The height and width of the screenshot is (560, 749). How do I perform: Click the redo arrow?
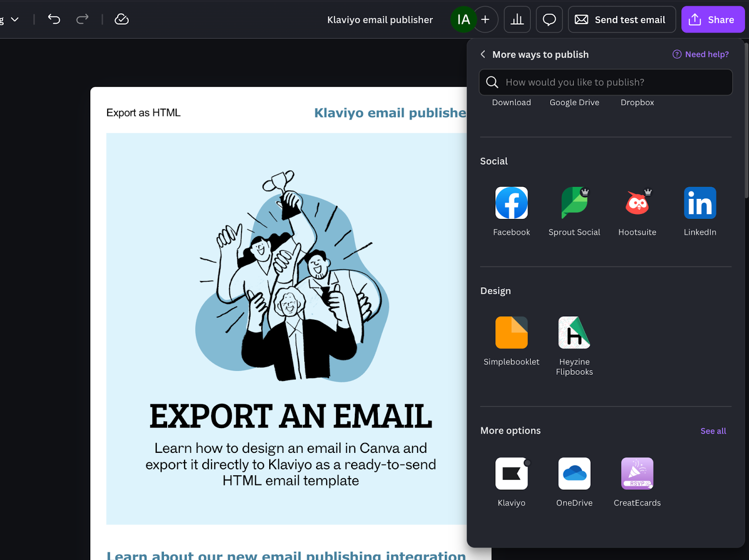pyautogui.click(x=82, y=19)
